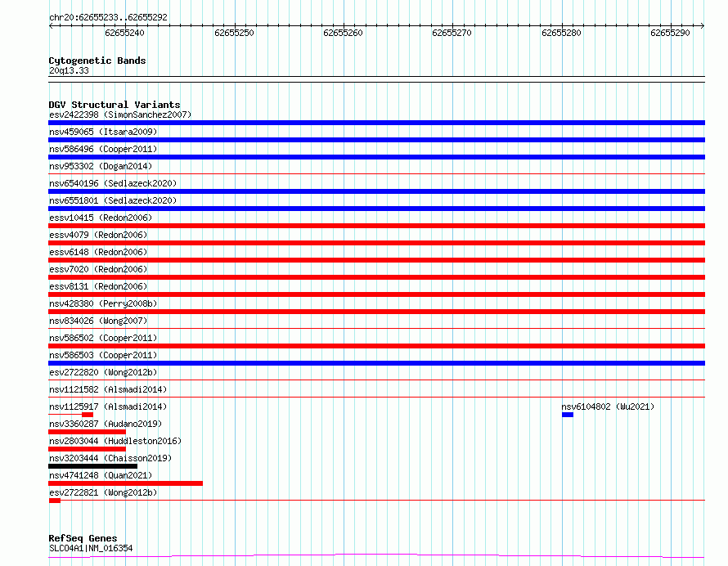
Task: Select the RefSeq Genes track heading
Action: tap(83, 538)
